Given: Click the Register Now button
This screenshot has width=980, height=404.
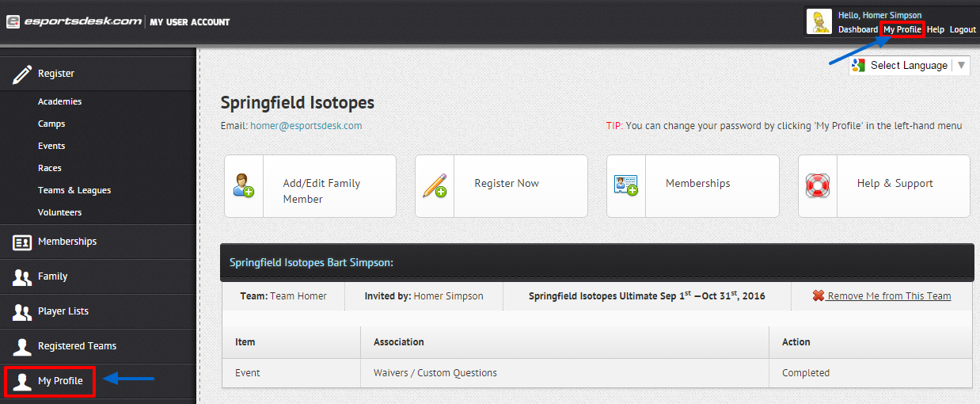Looking at the screenshot, I should tap(501, 186).
